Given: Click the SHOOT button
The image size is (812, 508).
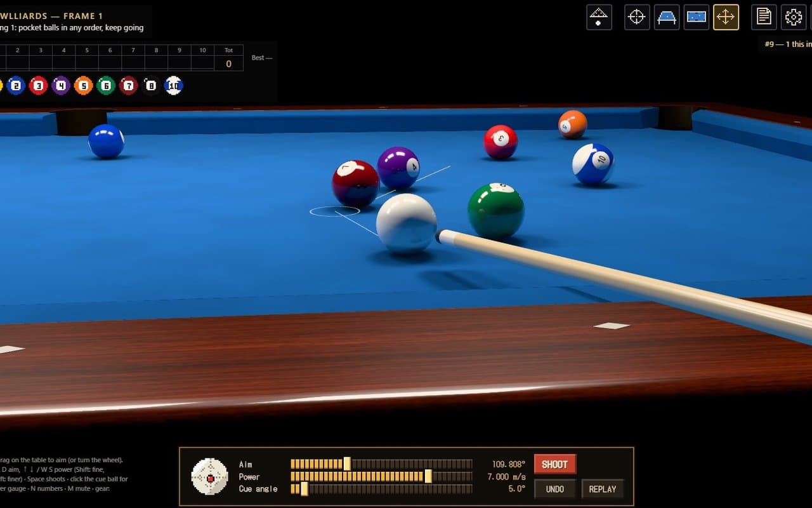Looking at the screenshot, I should [x=555, y=464].
